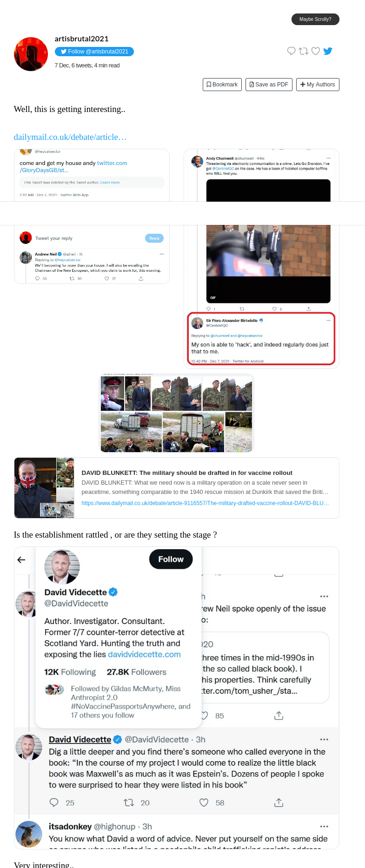Click the black Follow button on profile card
Screen dimensions: 365x868
(x=171, y=559)
